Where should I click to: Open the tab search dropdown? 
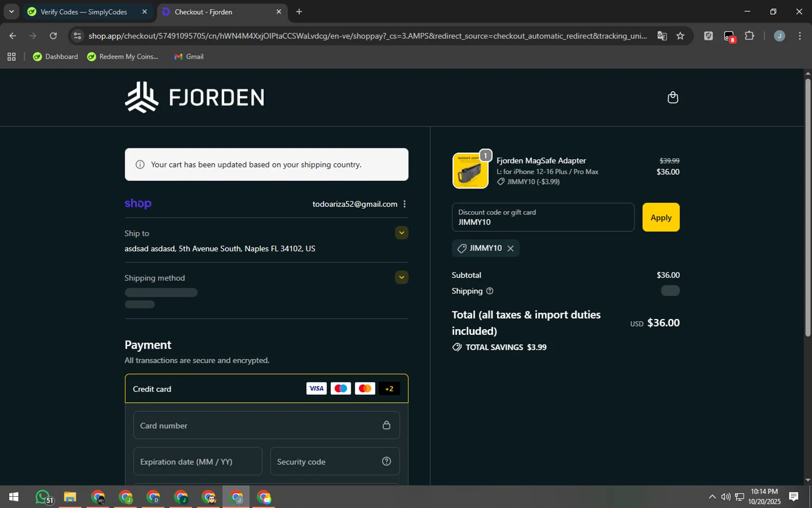point(11,11)
